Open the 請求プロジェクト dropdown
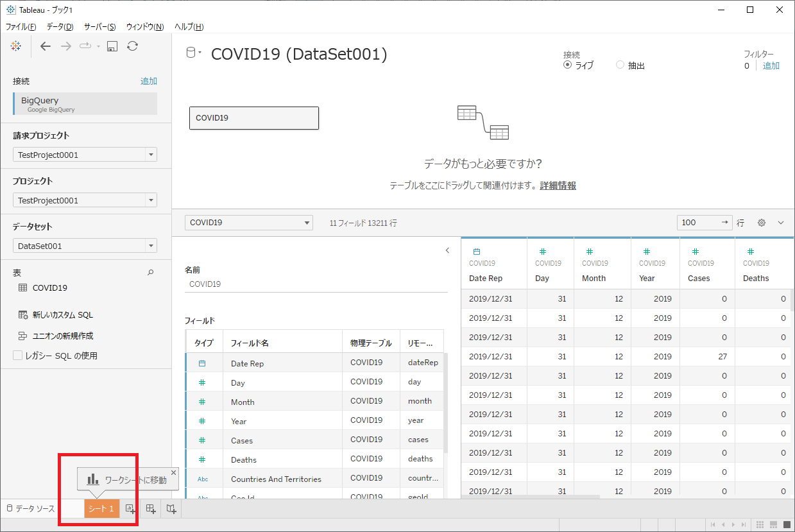Viewport: 795px width, 532px height. pyautogui.click(x=85, y=155)
